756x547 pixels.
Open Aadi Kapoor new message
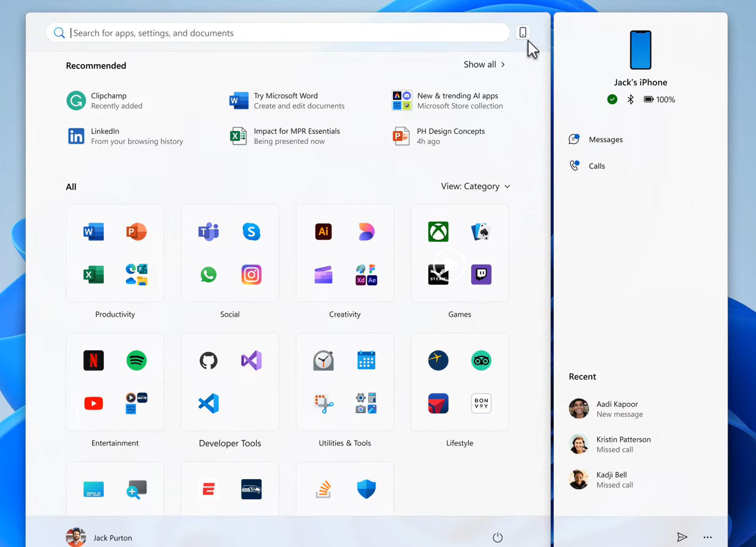click(x=606, y=409)
